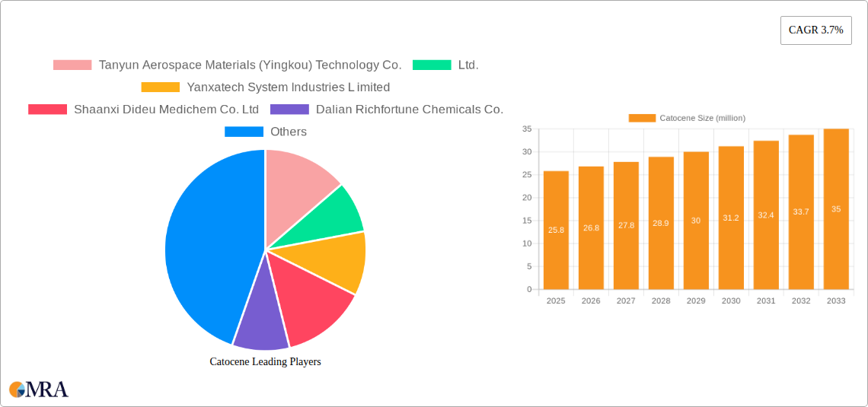Select the 2027 bar labeled 27.8
868x407 pixels.
pyautogui.click(x=626, y=226)
